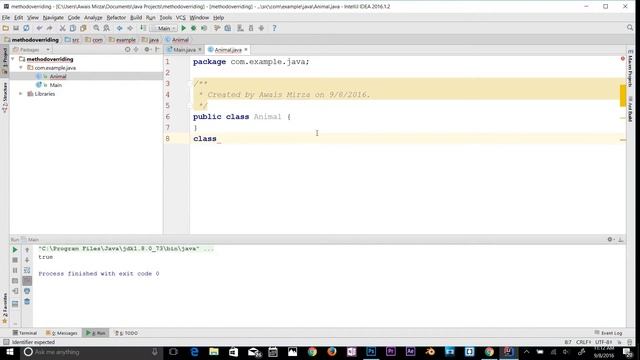Click the Clear All trash icon in Run panel

(x=27, y=301)
